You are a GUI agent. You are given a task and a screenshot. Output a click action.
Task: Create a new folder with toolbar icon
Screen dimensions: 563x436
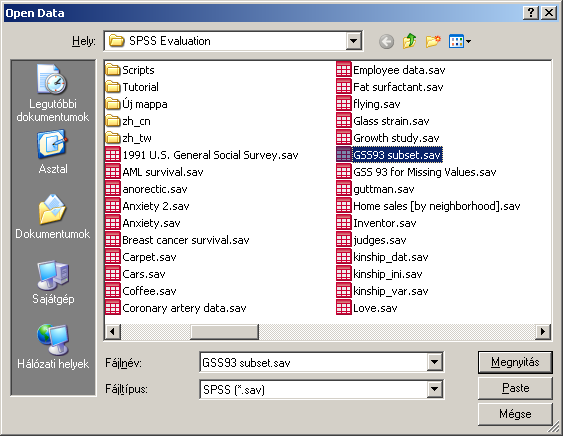[x=433, y=41]
